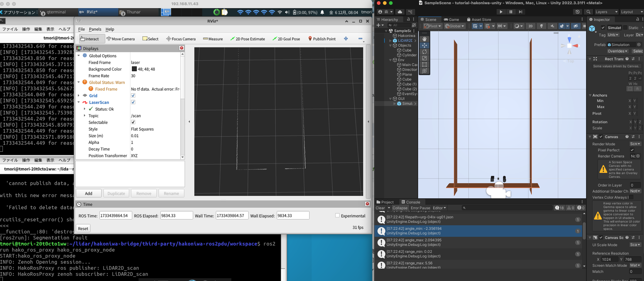Select Unity's Hand tool in the scene toolbar
644x281 pixels.
424,39
